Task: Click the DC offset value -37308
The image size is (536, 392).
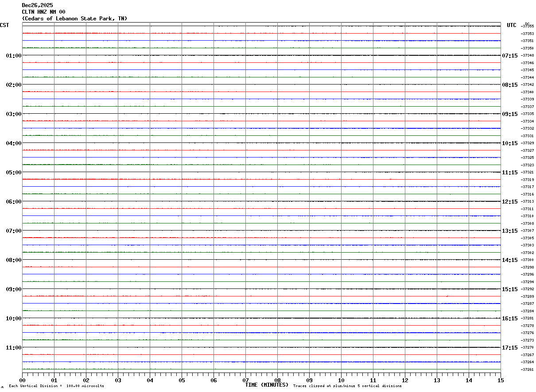Action: (527, 223)
